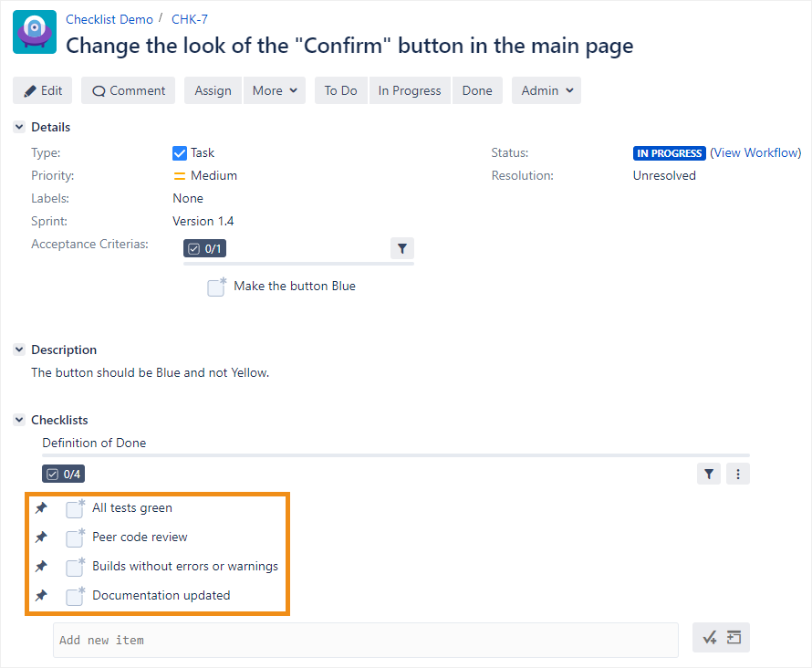Click the In Progress transition button

pos(410,90)
